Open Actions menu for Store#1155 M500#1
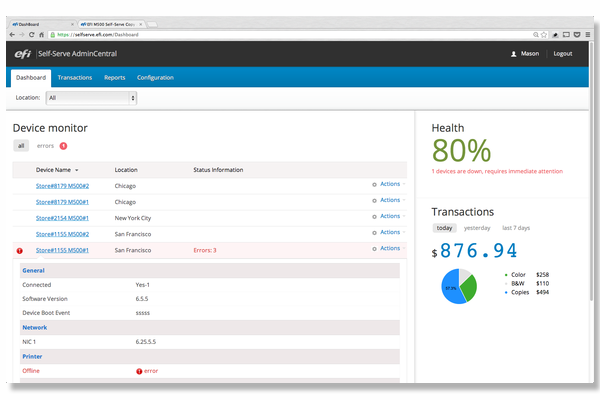Viewport: 600px width, 400px height. tap(390, 248)
